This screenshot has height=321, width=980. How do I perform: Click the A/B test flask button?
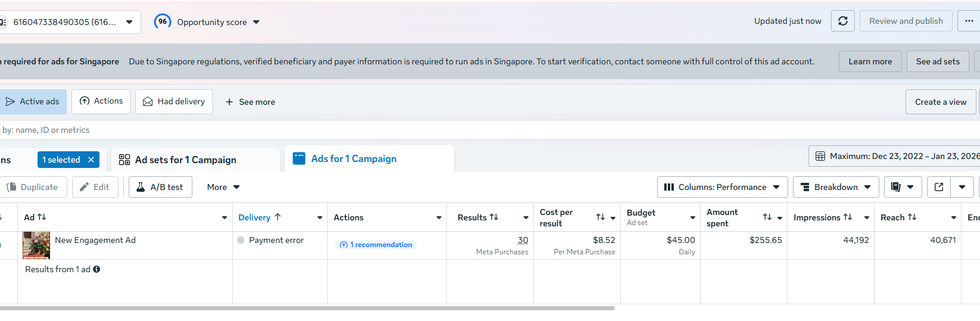tap(160, 187)
